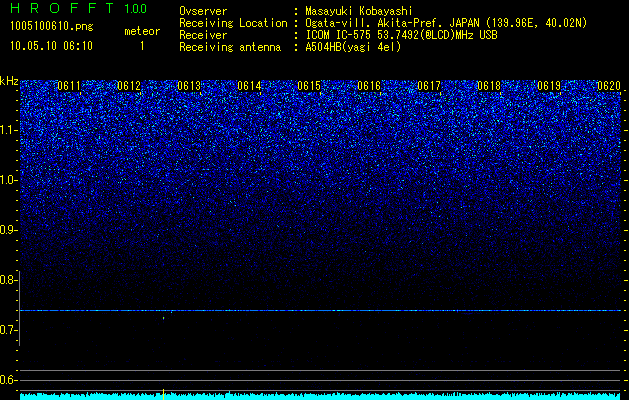The height and width of the screenshot is (400, 629).
Task: Click the ICOM IC-575 receiver text
Action: pyautogui.click(x=401, y=35)
